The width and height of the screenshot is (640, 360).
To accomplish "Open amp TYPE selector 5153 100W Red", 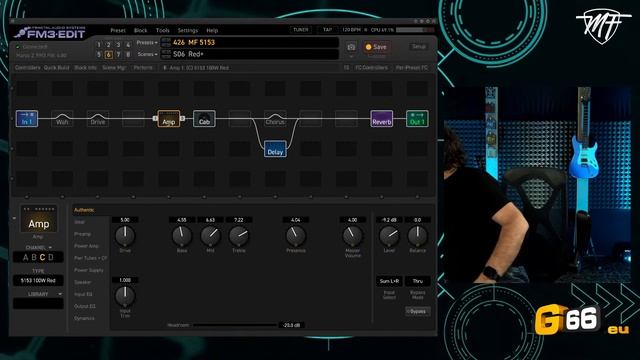I will click(38, 280).
